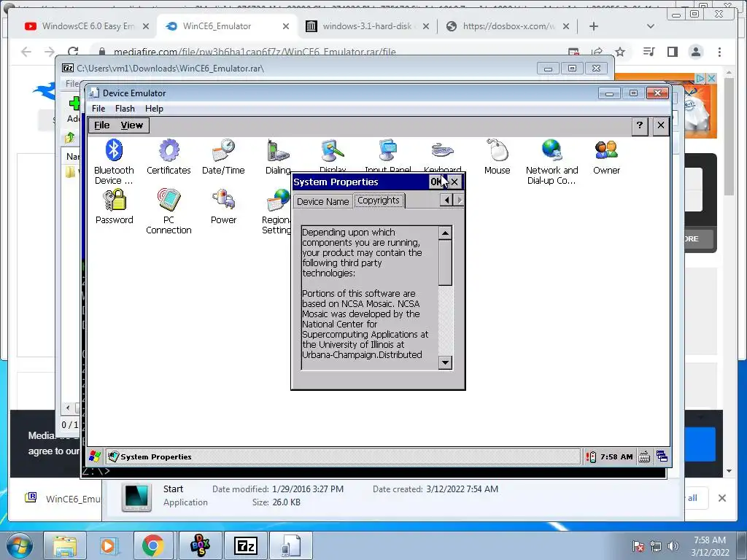The width and height of the screenshot is (747, 560).
Task: Open the Owner control panel icon
Action: pos(606,156)
